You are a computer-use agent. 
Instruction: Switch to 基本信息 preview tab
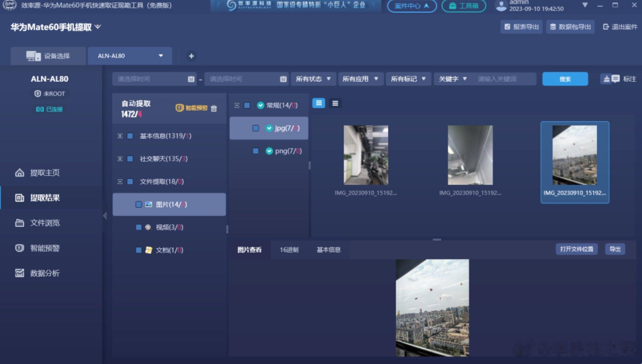[x=329, y=250]
